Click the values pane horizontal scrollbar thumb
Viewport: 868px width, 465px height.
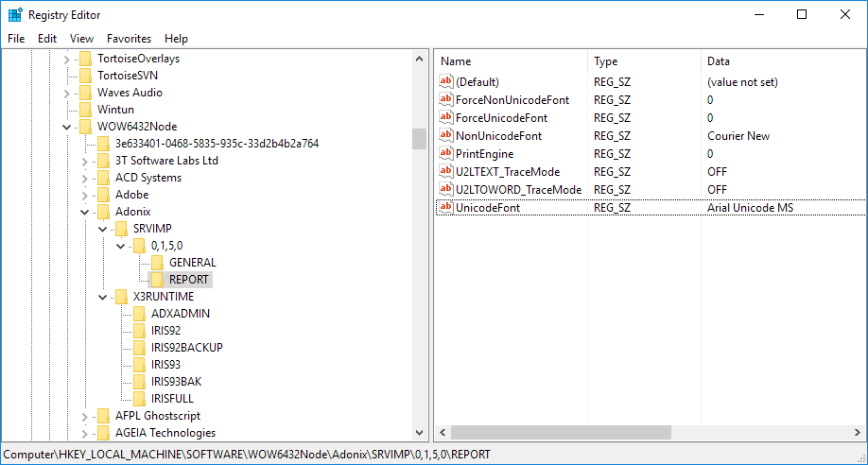coord(561,432)
